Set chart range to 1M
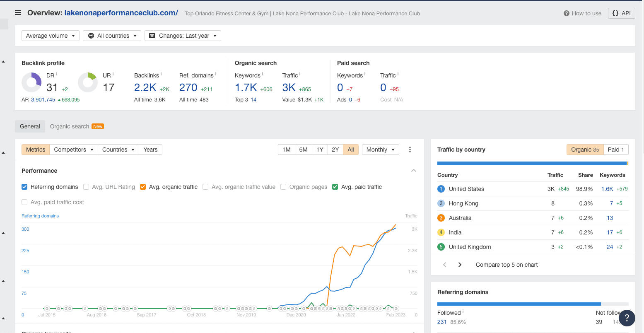The height and width of the screenshot is (333, 644). coord(287,150)
